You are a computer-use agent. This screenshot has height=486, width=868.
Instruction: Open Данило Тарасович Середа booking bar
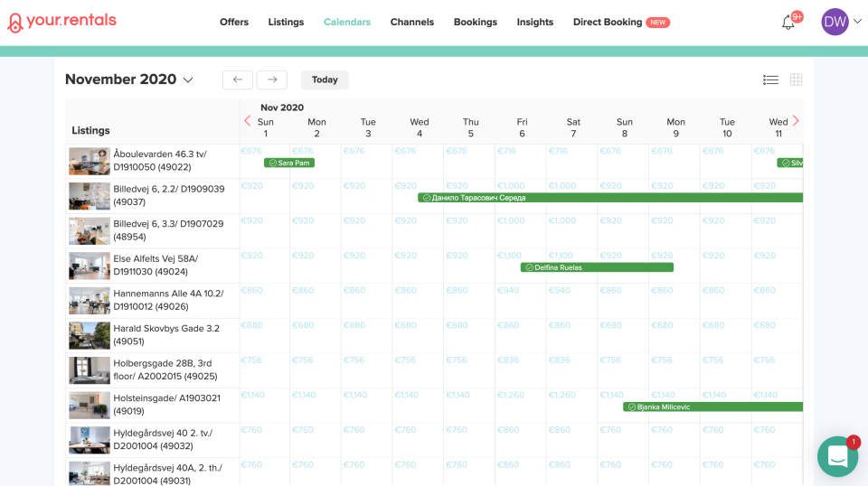tap(610, 198)
